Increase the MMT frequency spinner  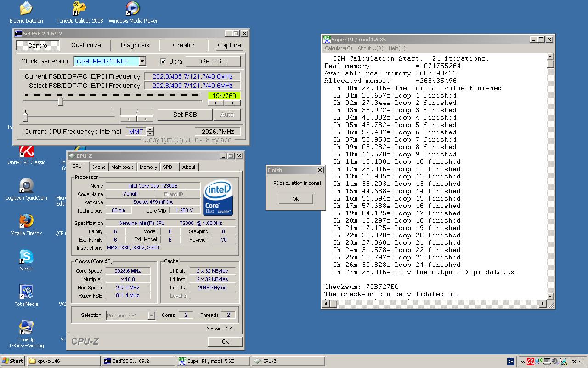click(x=150, y=129)
